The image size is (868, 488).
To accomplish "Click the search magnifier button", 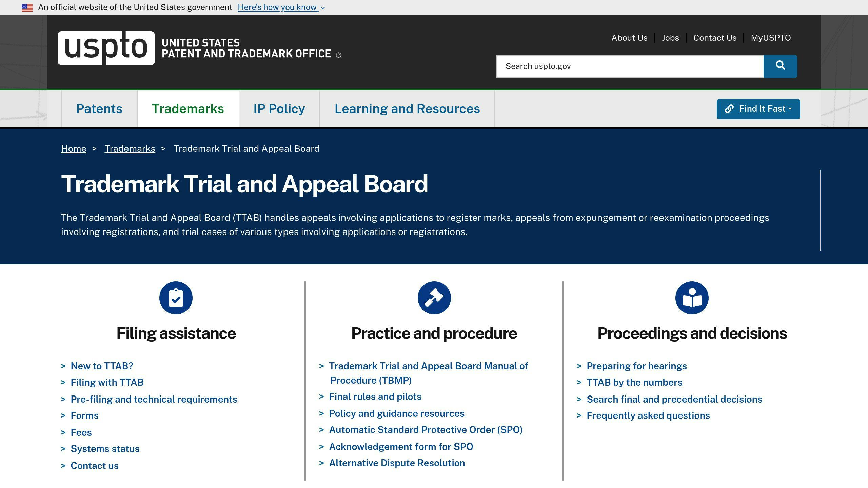I will click(780, 66).
